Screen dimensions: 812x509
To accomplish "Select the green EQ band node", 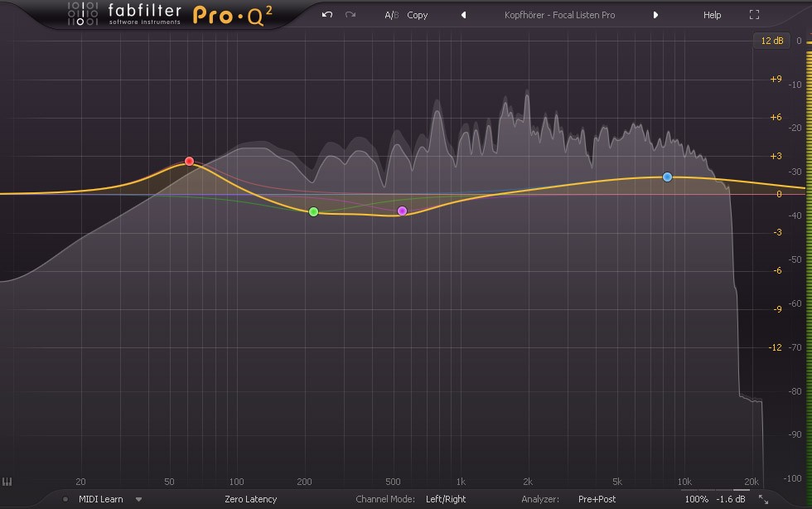I will [x=313, y=211].
